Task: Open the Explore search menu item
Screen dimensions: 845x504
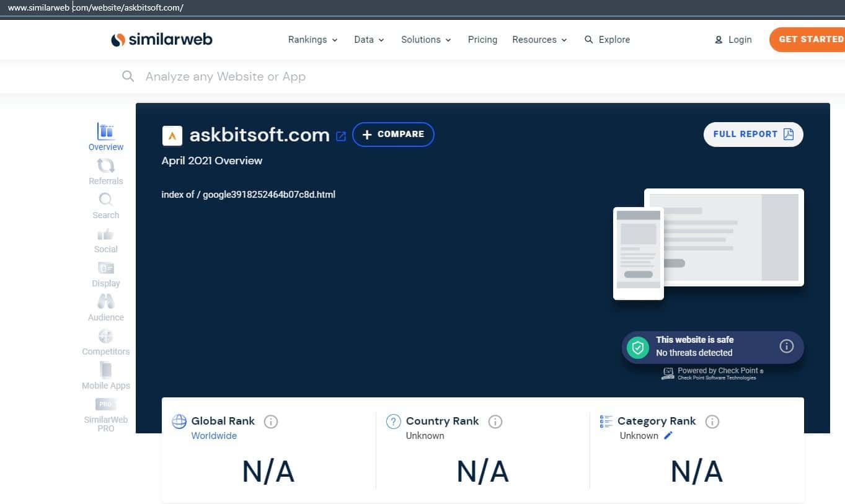Action: point(607,40)
